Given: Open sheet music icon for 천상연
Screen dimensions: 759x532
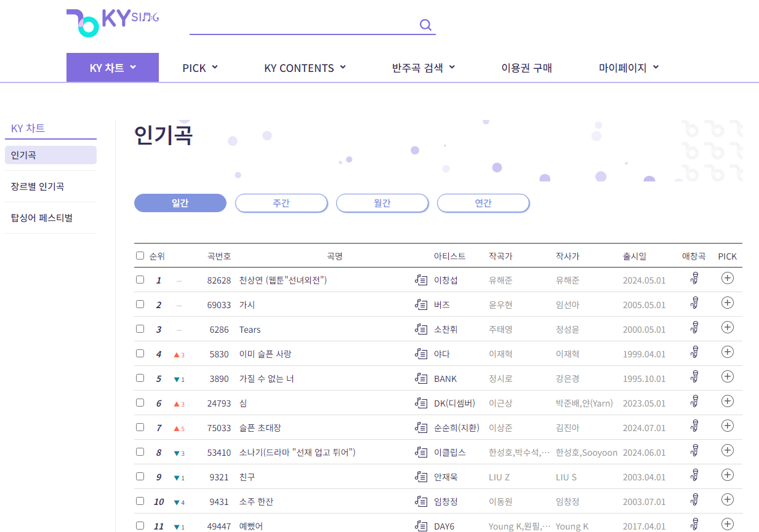Looking at the screenshot, I should 421,280.
